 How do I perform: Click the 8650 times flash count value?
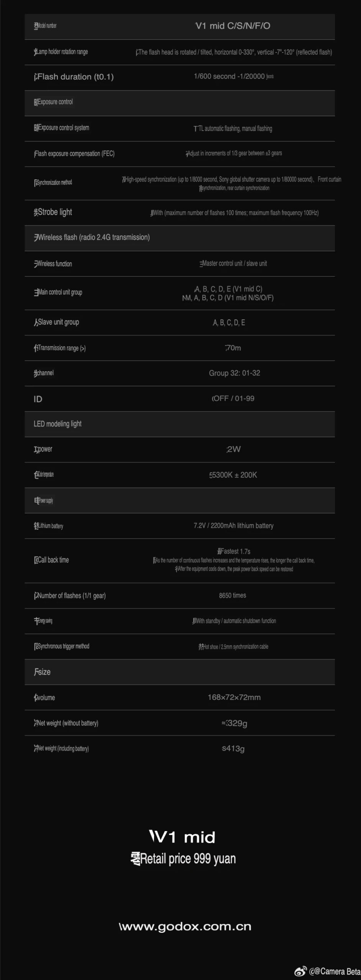point(233,595)
